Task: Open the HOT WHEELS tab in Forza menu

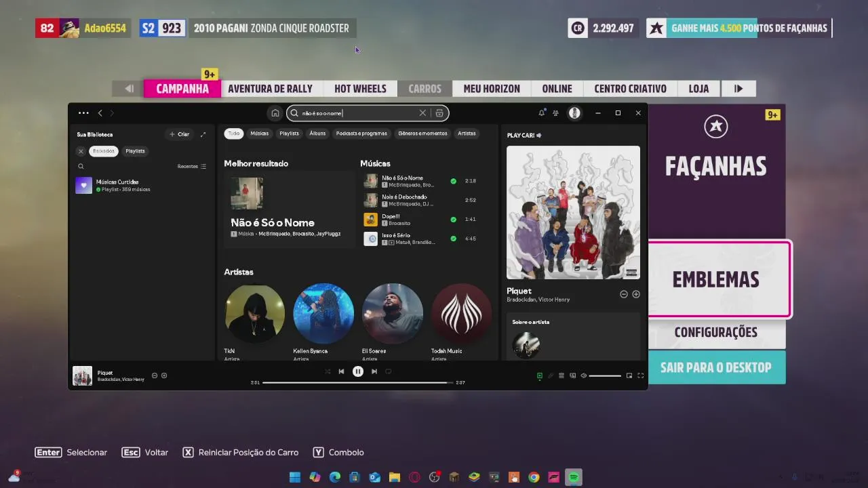Action: (x=360, y=89)
